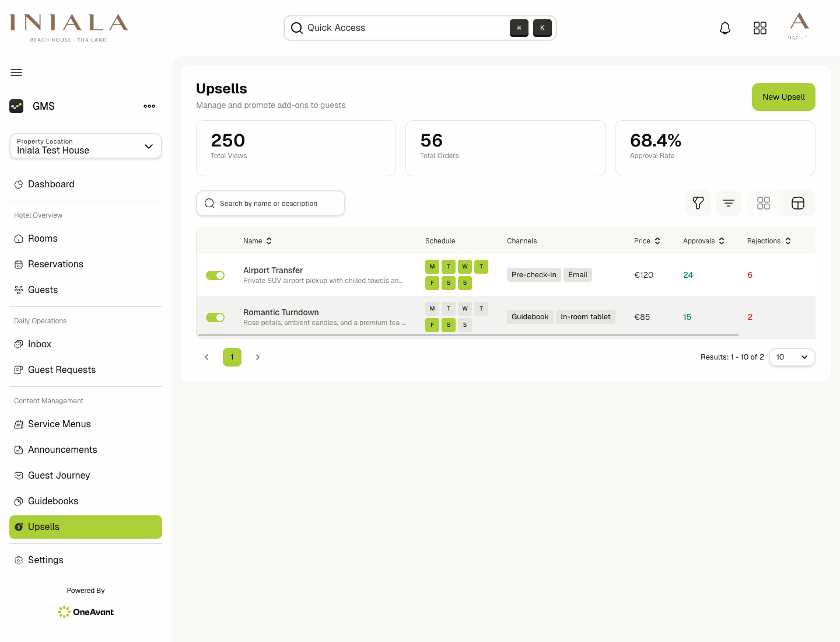Open the GMS three-dots options menu
This screenshot has height=642, width=840.
(x=149, y=106)
